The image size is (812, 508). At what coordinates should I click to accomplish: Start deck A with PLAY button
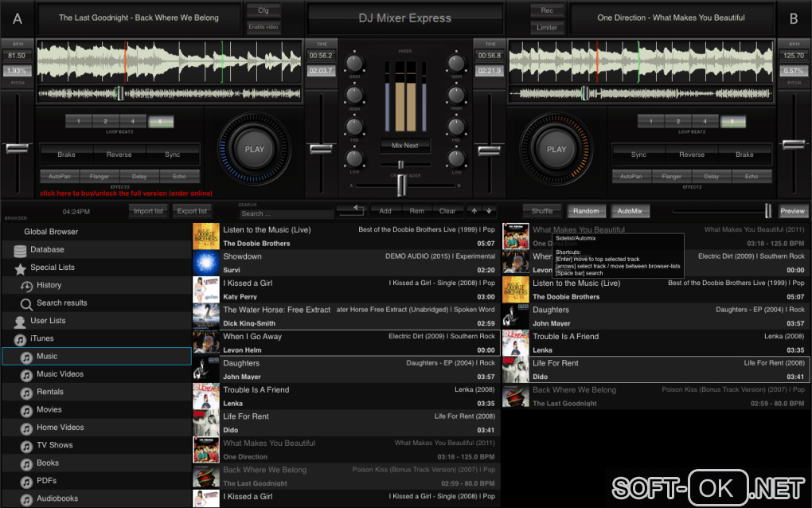(x=254, y=149)
